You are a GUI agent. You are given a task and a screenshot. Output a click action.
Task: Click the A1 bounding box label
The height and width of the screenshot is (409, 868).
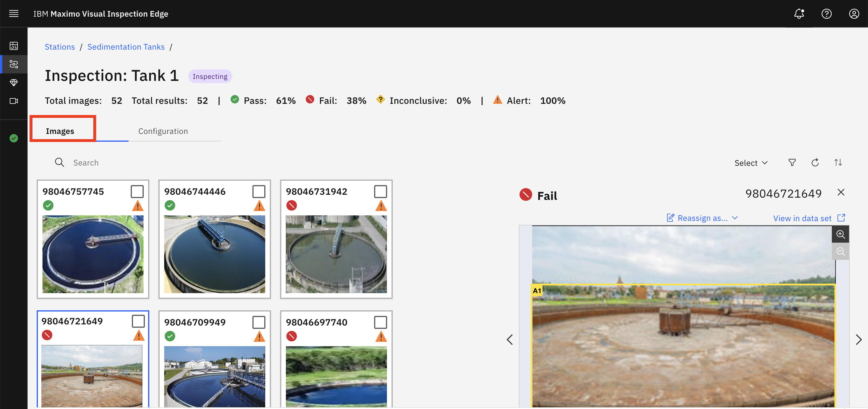pyautogui.click(x=537, y=291)
